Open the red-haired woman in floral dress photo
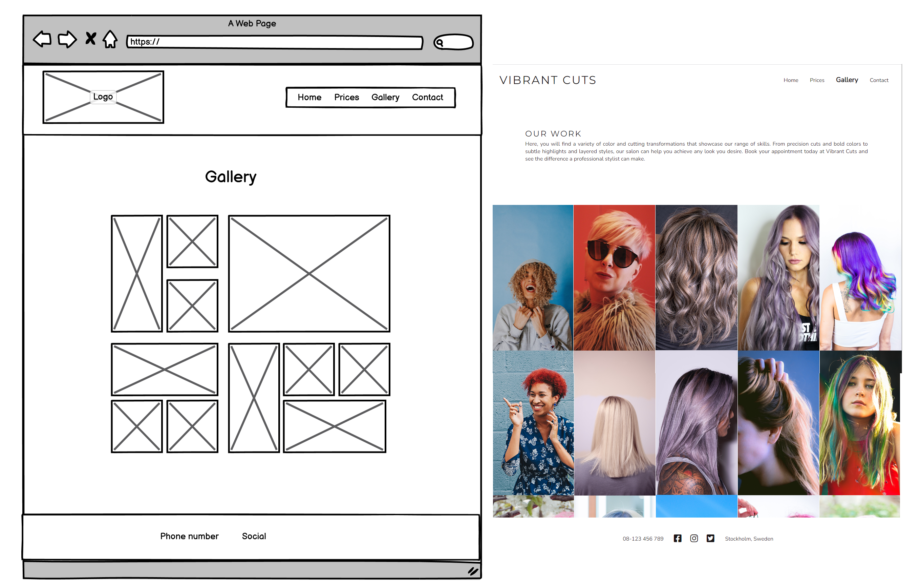921x588 pixels. coord(533,423)
